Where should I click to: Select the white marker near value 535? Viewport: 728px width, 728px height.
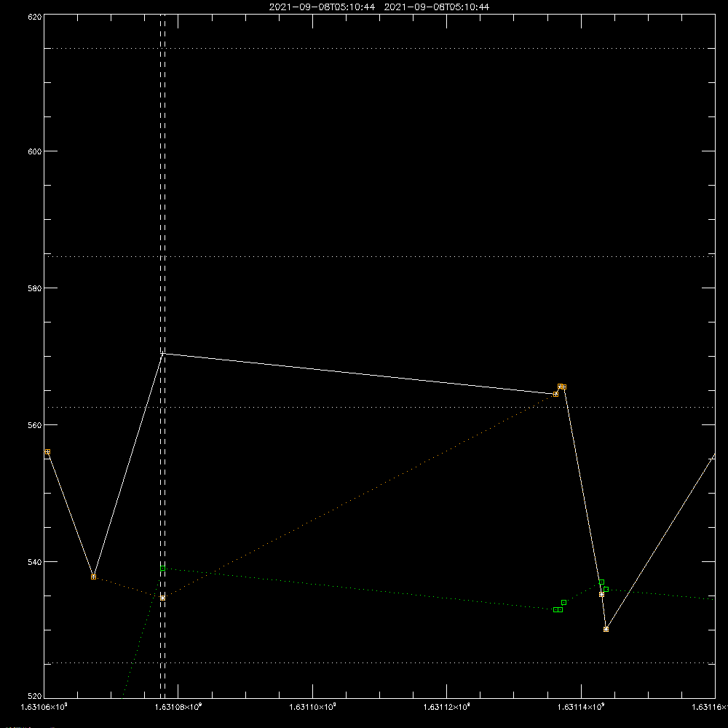[602, 594]
